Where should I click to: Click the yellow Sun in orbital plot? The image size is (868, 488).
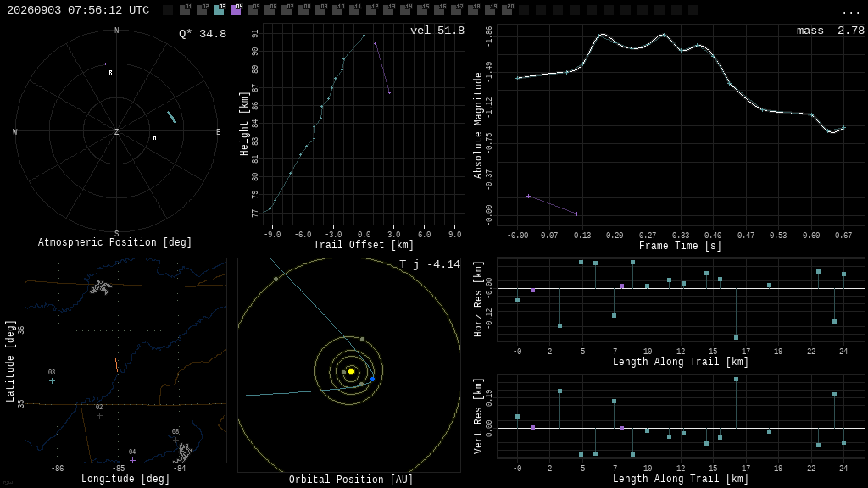[x=351, y=371]
